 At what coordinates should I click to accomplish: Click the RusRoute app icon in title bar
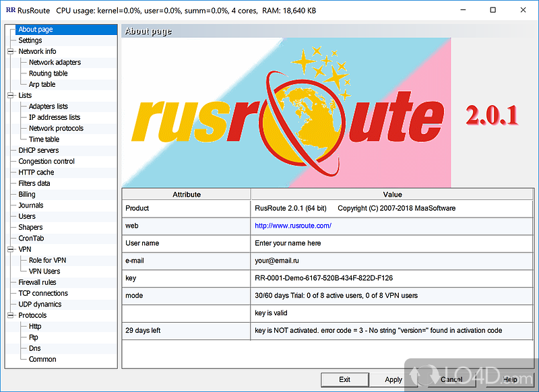pyautogui.click(x=10, y=10)
